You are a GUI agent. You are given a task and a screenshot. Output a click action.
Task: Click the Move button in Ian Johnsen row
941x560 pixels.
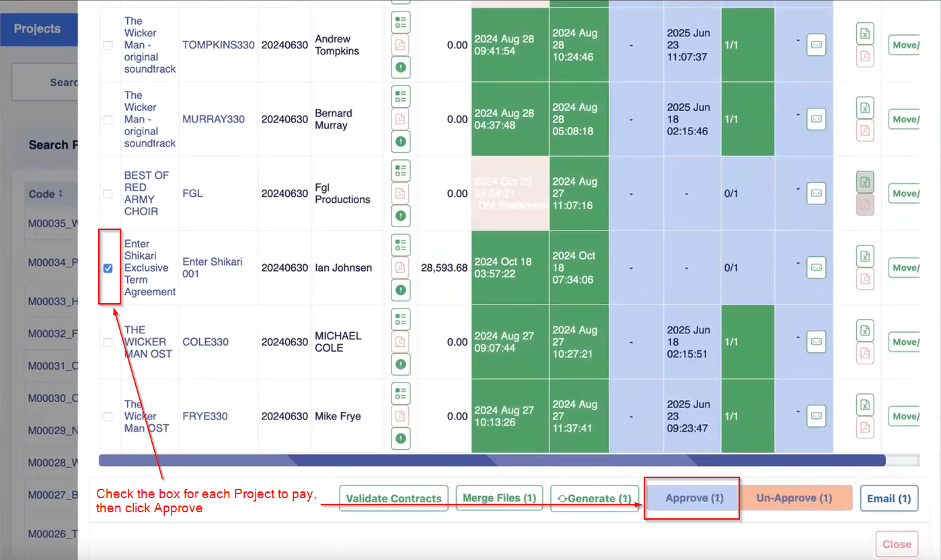904,268
